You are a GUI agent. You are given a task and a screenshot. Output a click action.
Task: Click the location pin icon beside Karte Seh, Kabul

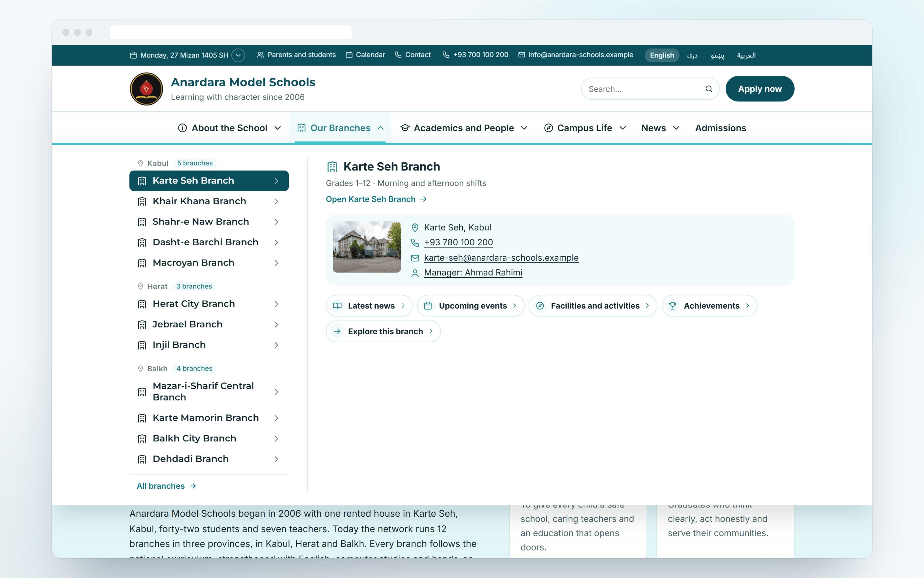click(415, 228)
